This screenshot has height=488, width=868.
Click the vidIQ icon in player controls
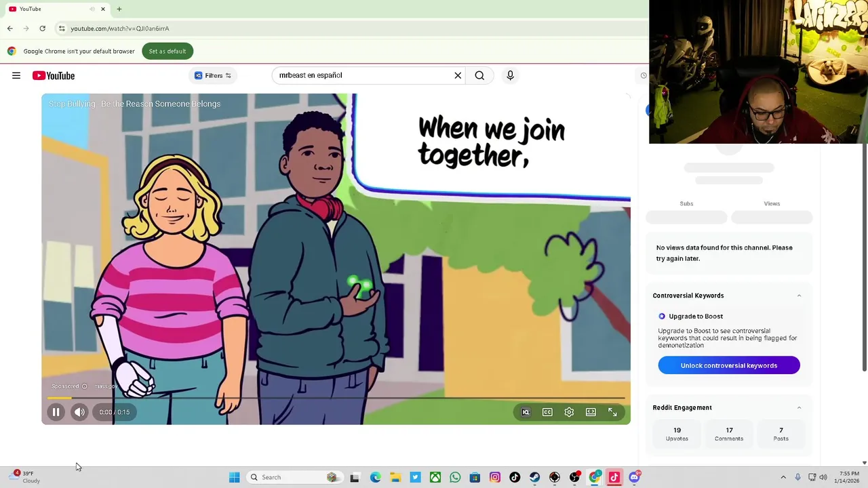526,412
